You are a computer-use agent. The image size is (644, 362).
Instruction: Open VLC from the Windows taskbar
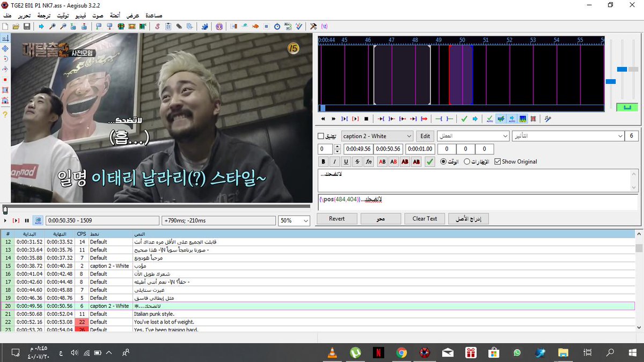pyautogui.click(x=332, y=352)
